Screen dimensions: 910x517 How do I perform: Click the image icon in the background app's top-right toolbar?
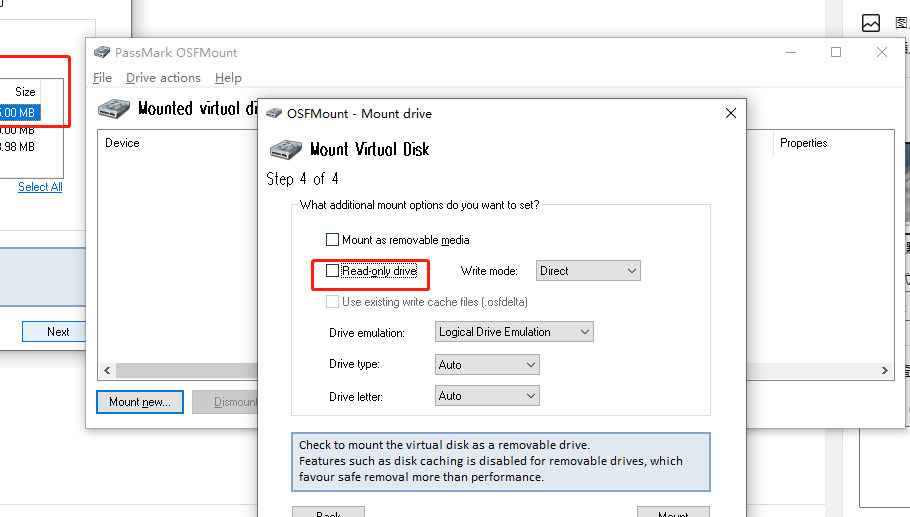pyautogui.click(x=871, y=23)
